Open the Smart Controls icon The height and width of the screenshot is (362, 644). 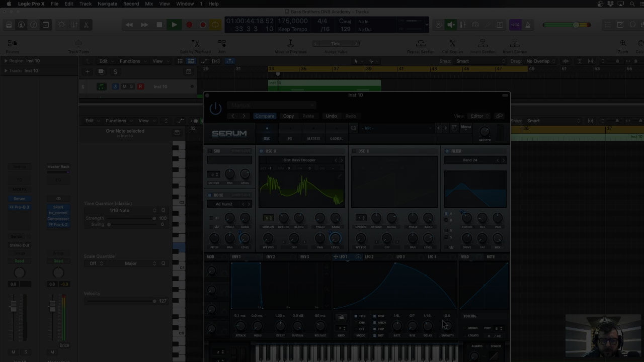tap(61, 25)
